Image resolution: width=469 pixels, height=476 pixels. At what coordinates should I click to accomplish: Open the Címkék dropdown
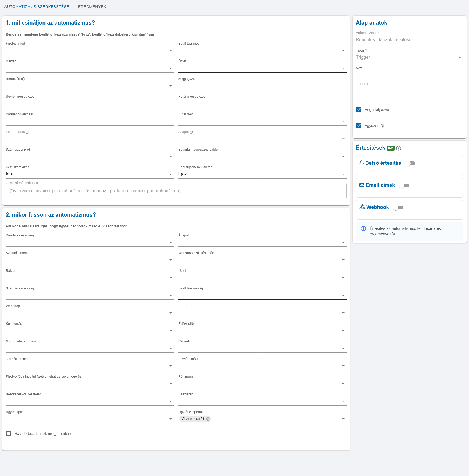click(262, 348)
